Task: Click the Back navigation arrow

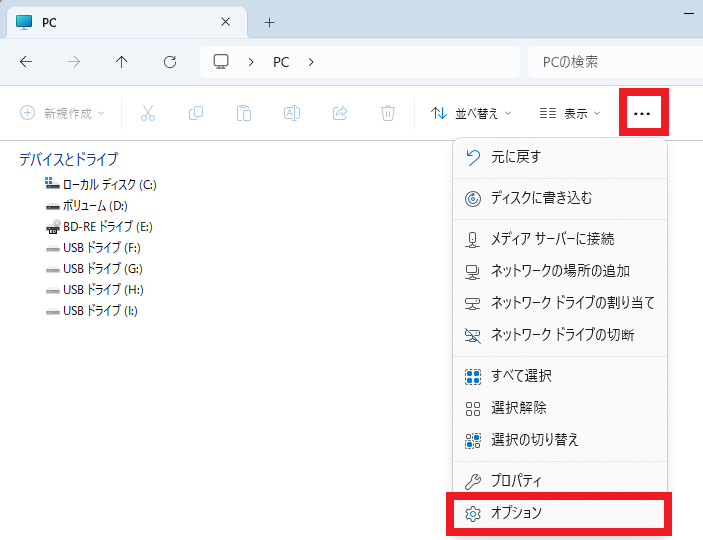Action: (x=26, y=62)
